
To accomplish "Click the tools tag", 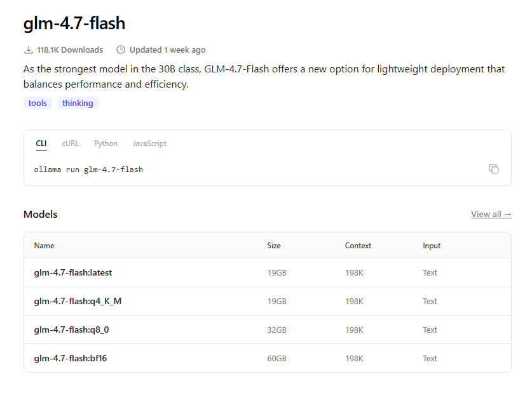I will point(38,103).
